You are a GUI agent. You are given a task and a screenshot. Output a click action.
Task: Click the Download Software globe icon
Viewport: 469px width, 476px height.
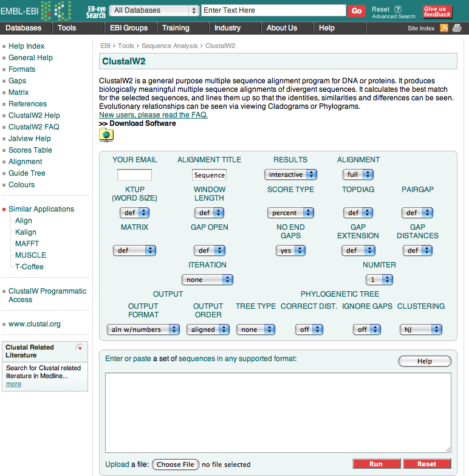point(106,135)
